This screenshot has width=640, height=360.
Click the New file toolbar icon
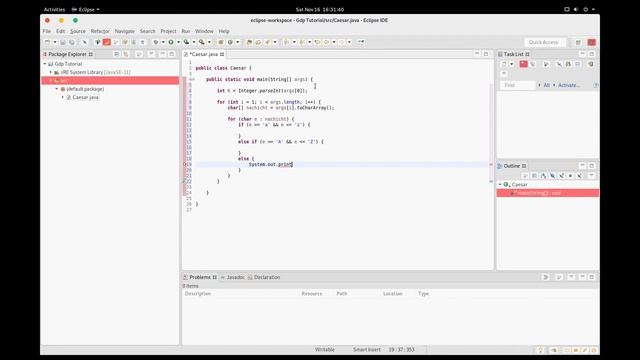(47, 42)
